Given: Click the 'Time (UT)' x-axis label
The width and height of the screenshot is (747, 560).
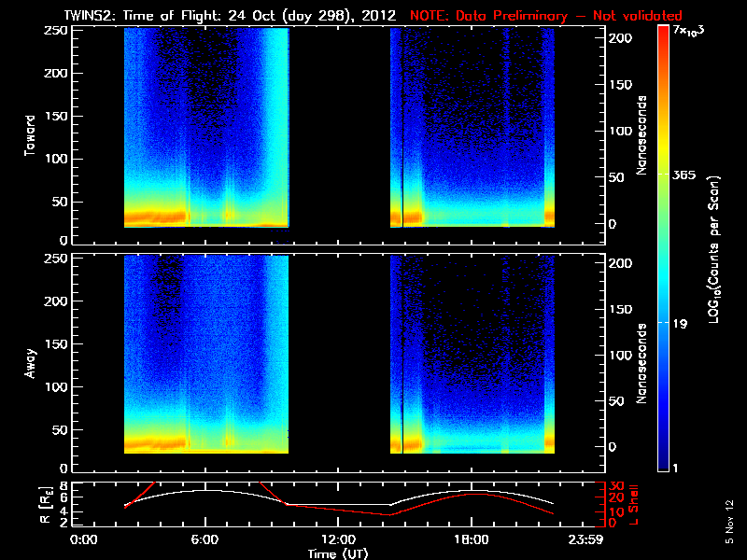Looking at the screenshot, I should (338, 553).
